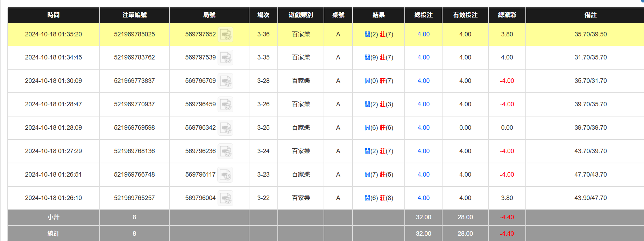
Task: Click the 小計 subtotal row label
Action: 54,217
